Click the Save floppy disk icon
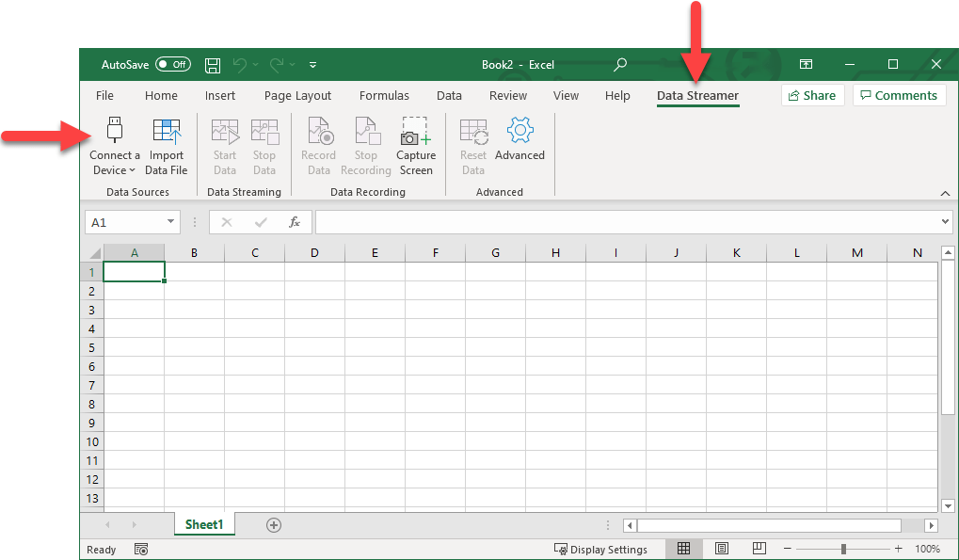This screenshot has height=560, width=959. pyautogui.click(x=213, y=65)
